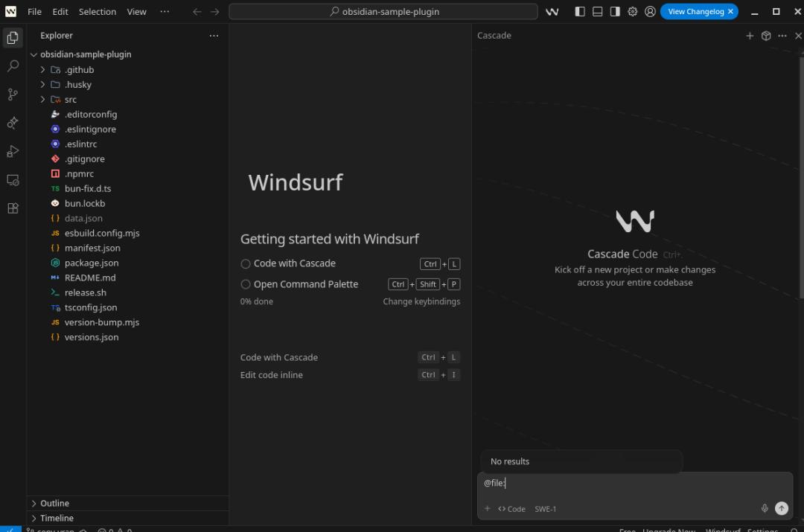Expand the Outline section

pyautogui.click(x=54, y=503)
